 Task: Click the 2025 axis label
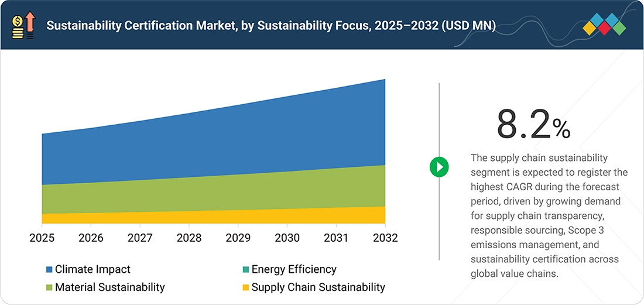[42, 238]
